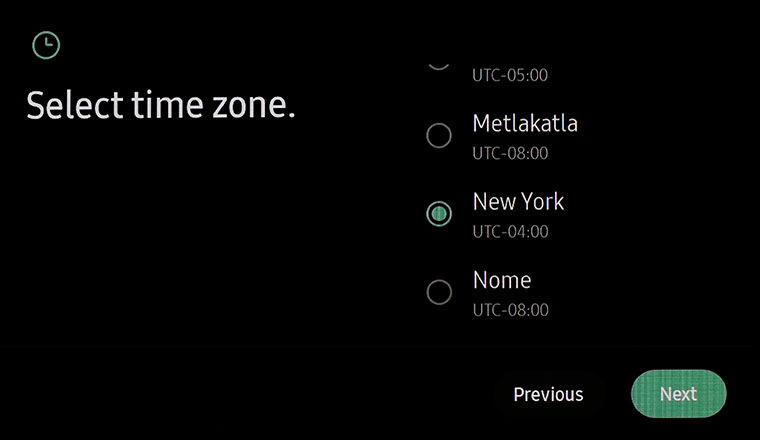Go back using the Previous control
The image size is (760, 440).
pos(548,394)
